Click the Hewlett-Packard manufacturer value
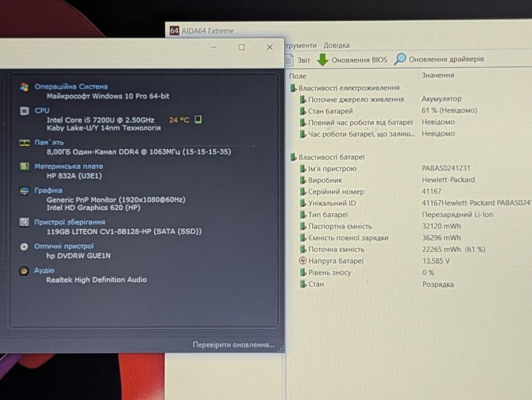This screenshot has width=532, height=400. pos(448,180)
